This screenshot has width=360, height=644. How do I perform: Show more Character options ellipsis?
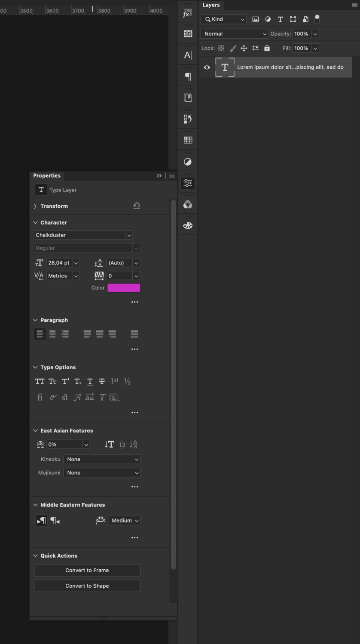(x=134, y=302)
